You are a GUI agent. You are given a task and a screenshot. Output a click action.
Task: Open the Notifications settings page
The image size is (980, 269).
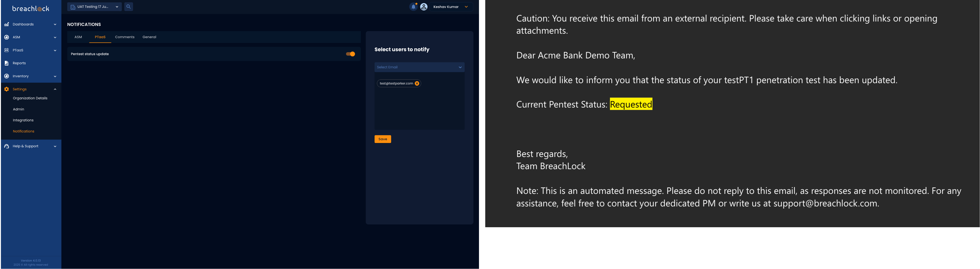pos(24,131)
